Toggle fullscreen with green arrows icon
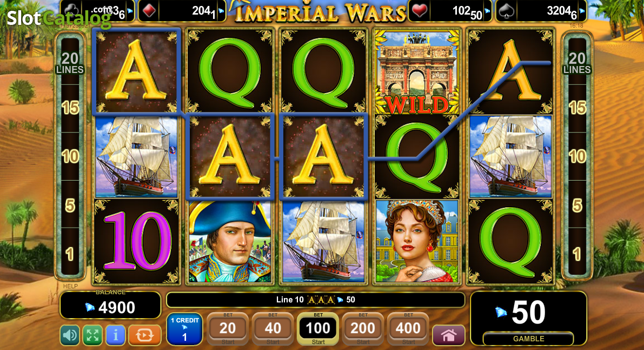The image size is (644, 350). coord(92,335)
